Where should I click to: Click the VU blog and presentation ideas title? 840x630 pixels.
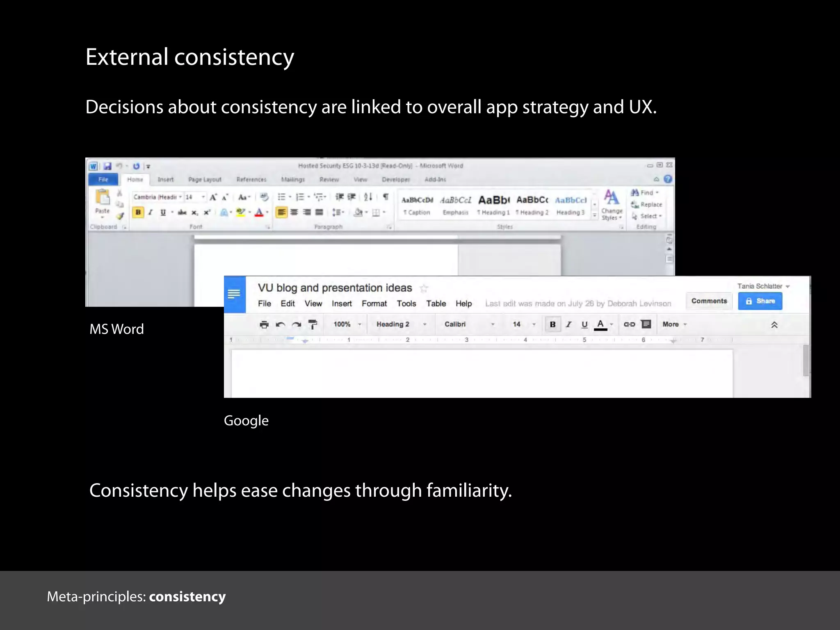coord(335,288)
